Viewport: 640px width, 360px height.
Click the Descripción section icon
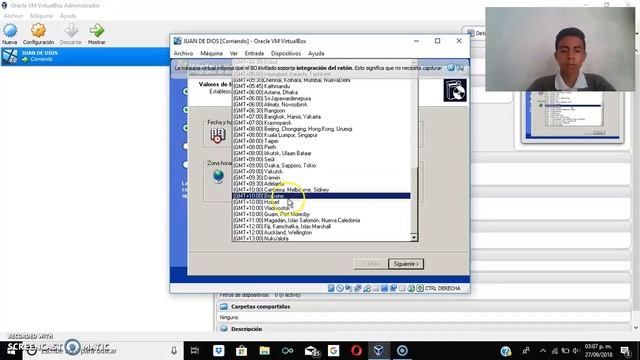pyautogui.click(x=224, y=329)
